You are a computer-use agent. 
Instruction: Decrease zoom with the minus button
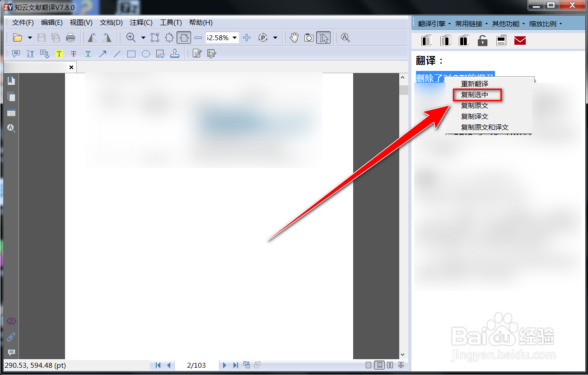click(198, 38)
